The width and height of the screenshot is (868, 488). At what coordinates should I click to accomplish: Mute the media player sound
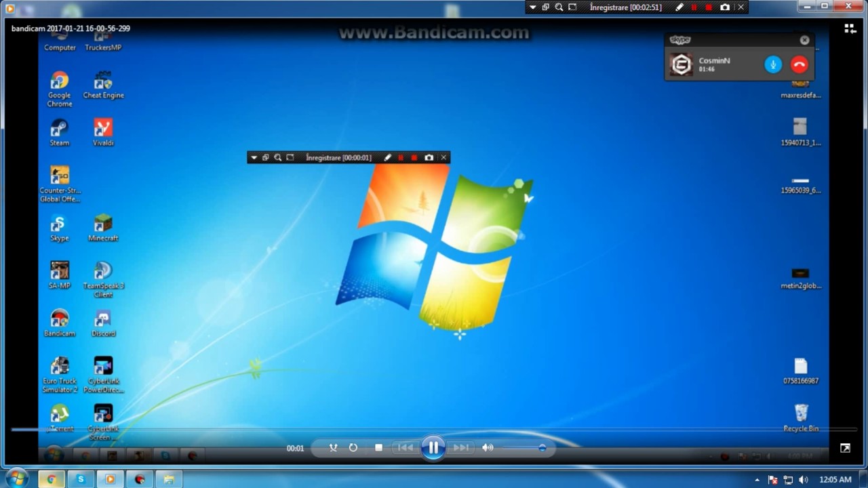(x=488, y=448)
